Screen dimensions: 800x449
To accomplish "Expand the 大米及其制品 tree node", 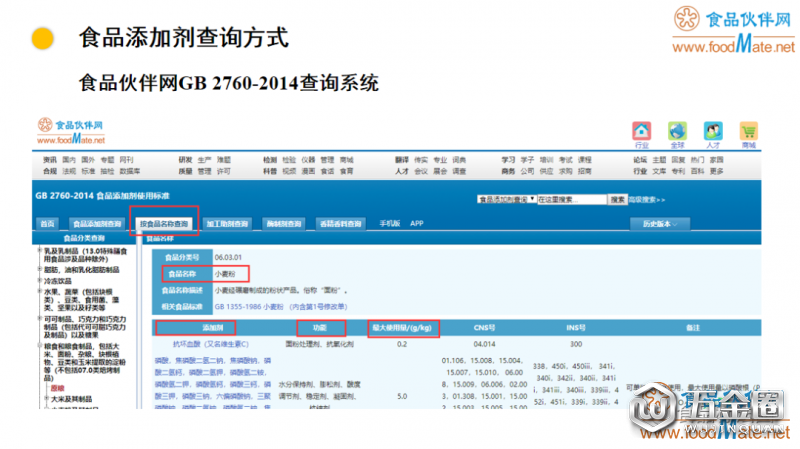I will click(x=46, y=398).
